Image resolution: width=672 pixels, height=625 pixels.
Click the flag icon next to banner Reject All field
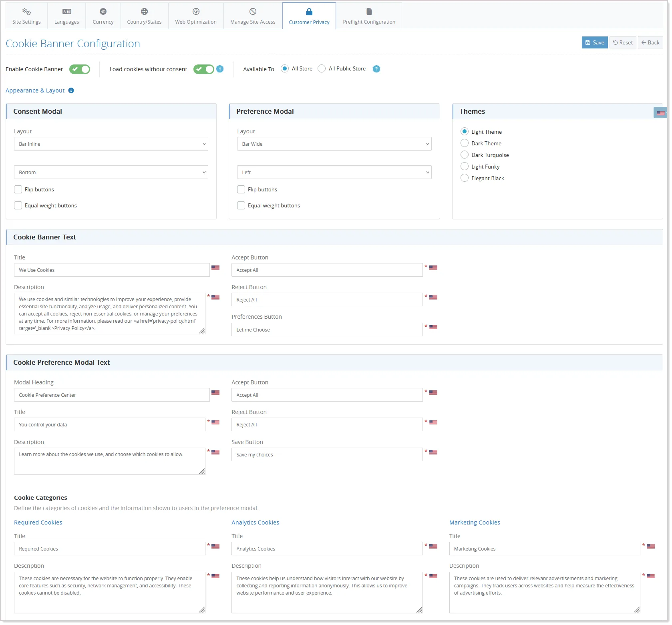(433, 297)
